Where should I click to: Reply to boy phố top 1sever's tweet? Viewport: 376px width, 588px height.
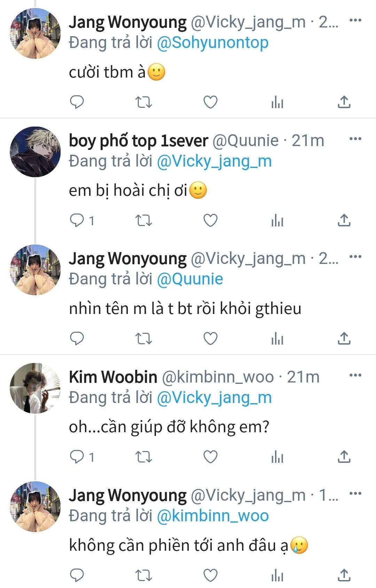click(77, 220)
